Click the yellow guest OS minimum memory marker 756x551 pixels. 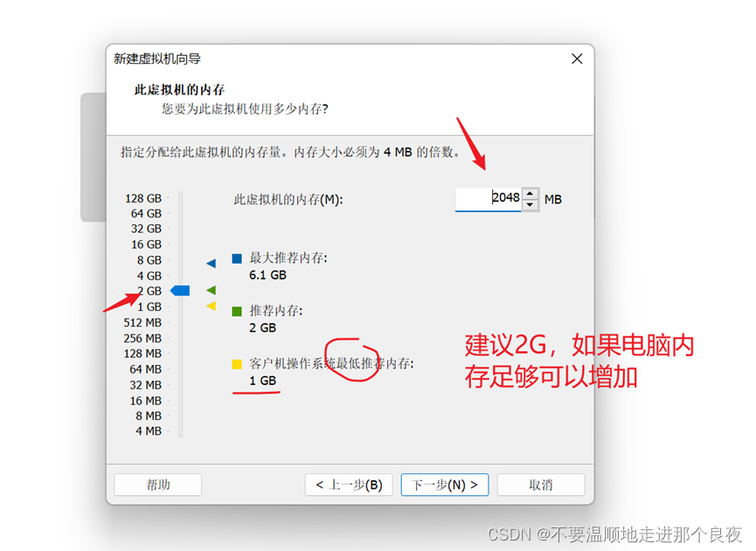(x=212, y=306)
